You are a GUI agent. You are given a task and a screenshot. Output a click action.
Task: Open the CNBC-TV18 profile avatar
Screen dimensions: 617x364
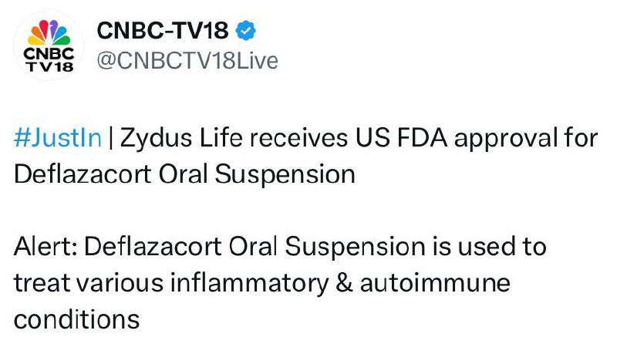[x=49, y=46]
